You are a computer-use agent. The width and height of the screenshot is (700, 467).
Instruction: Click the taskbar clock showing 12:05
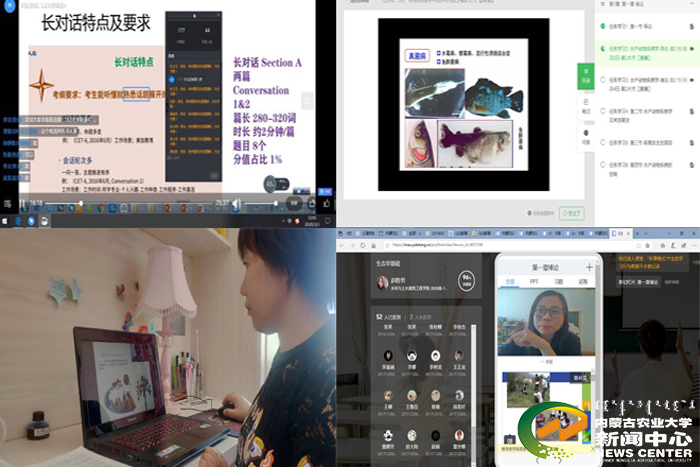(x=311, y=221)
